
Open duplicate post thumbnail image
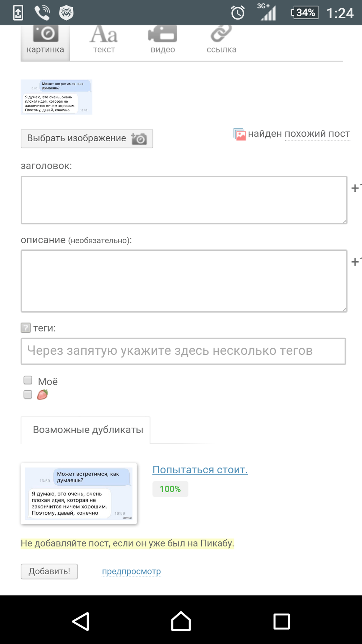tap(79, 493)
